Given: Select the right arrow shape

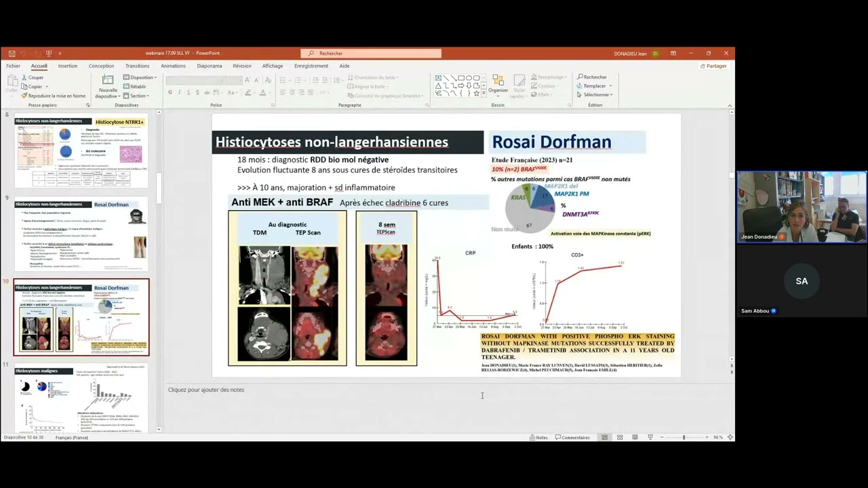Looking at the screenshot, I should click(x=461, y=85).
